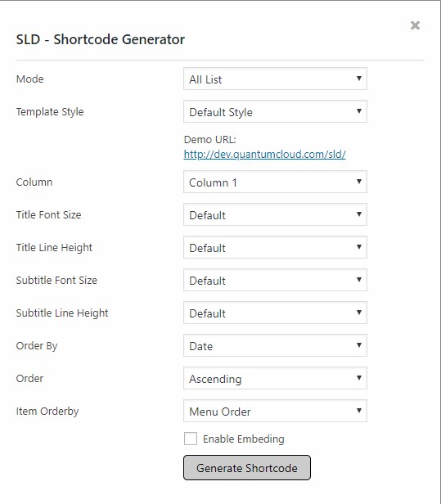Click the Generate Shortcode button
This screenshot has width=441, height=504.
point(247,468)
